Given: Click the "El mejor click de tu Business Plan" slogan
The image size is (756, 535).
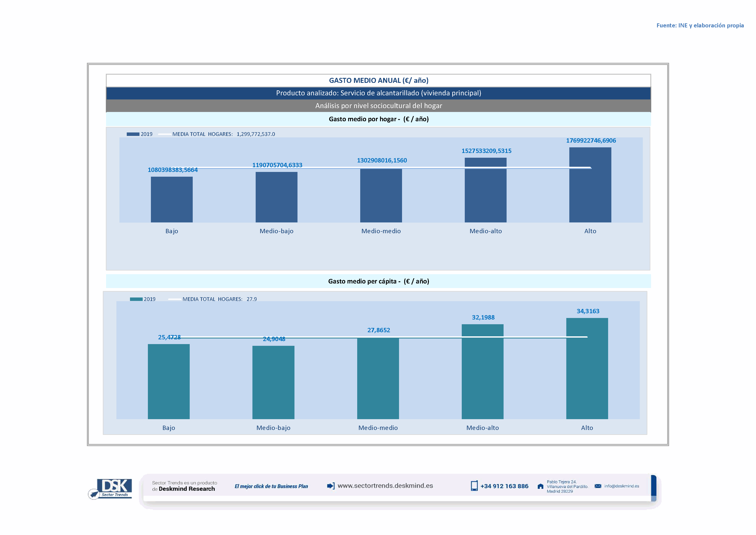Looking at the screenshot, I should [271, 486].
